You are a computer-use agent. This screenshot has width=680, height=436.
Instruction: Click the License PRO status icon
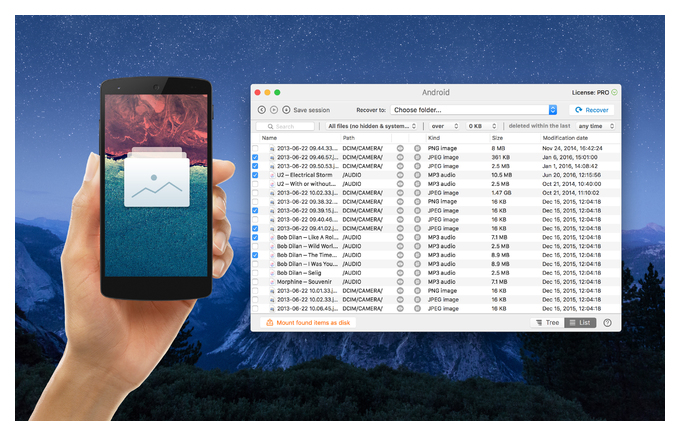tap(614, 92)
